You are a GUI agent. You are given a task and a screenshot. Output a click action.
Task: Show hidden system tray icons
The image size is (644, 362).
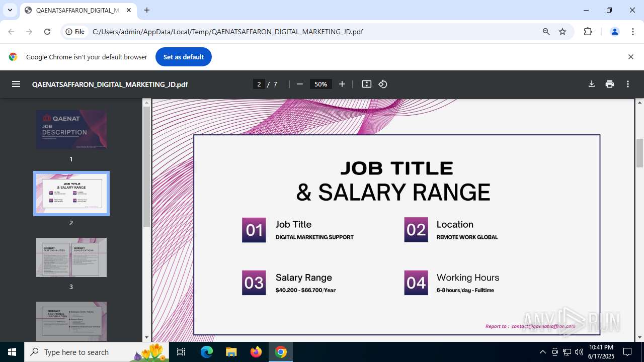pyautogui.click(x=542, y=352)
